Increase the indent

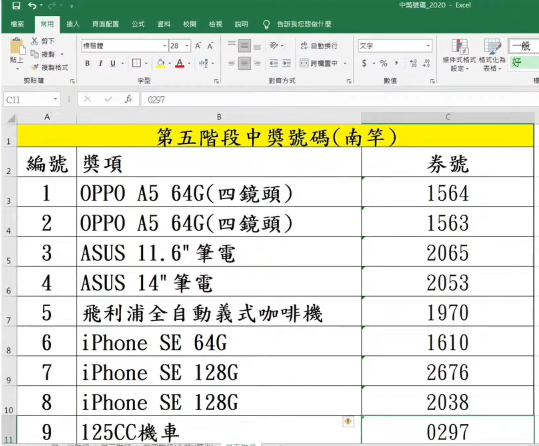[287, 63]
